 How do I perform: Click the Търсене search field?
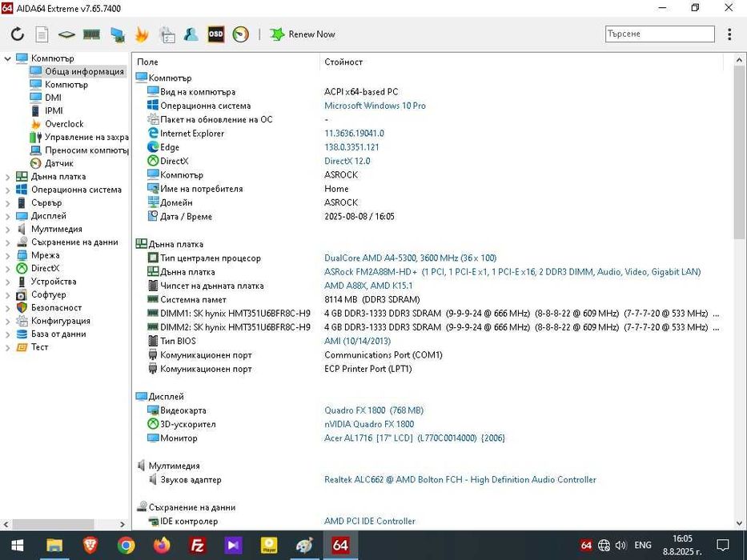click(660, 34)
